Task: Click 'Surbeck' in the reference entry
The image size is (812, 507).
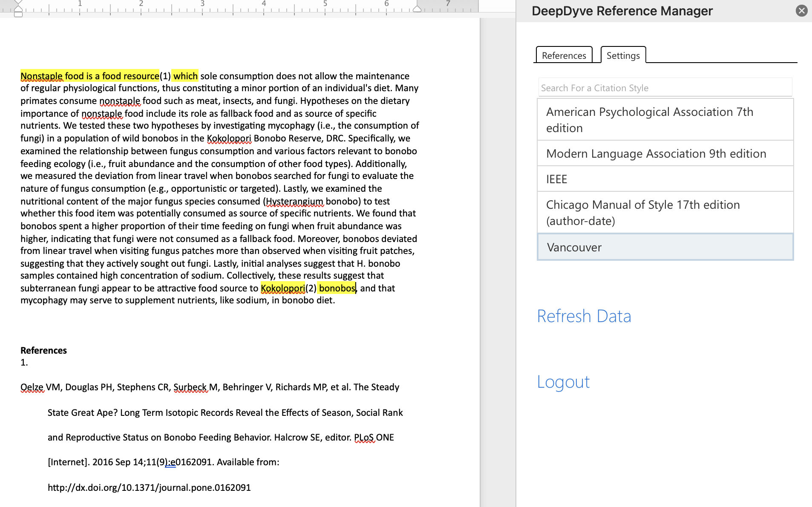Action: (190, 387)
